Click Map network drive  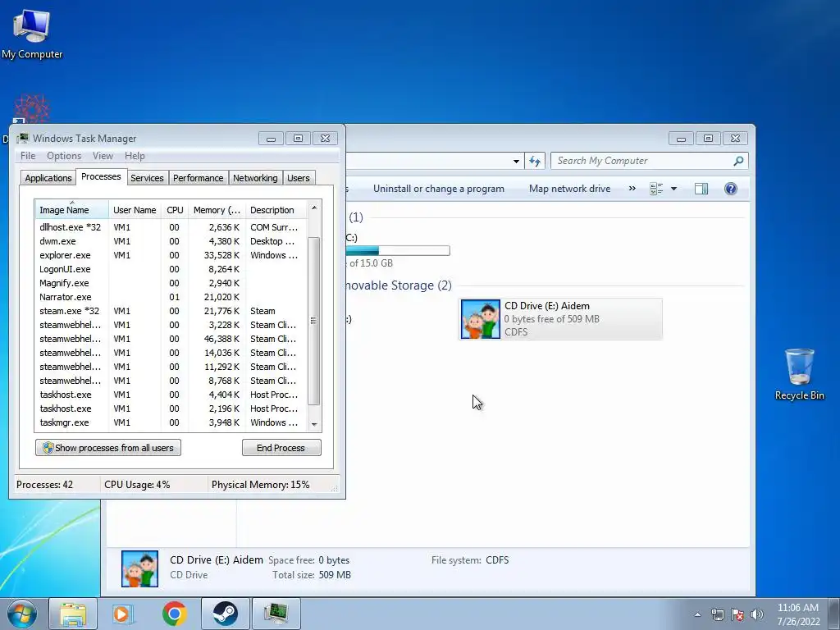tap(569, 189)
